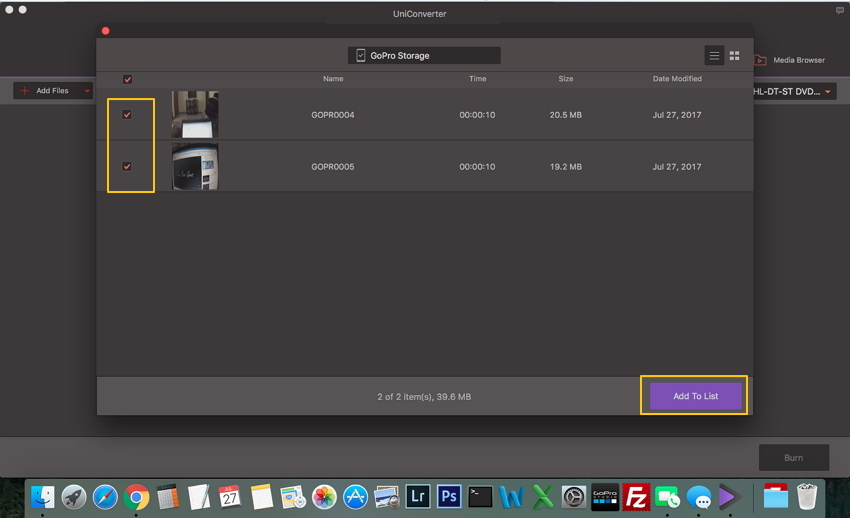Open Microsoft Excel in dock

click(543, 497)
